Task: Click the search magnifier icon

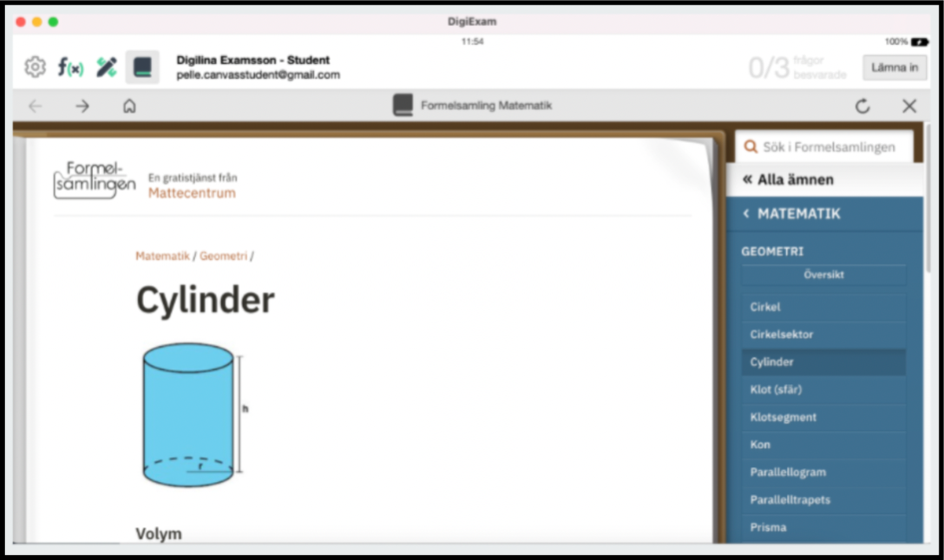Action: (751, 147)
